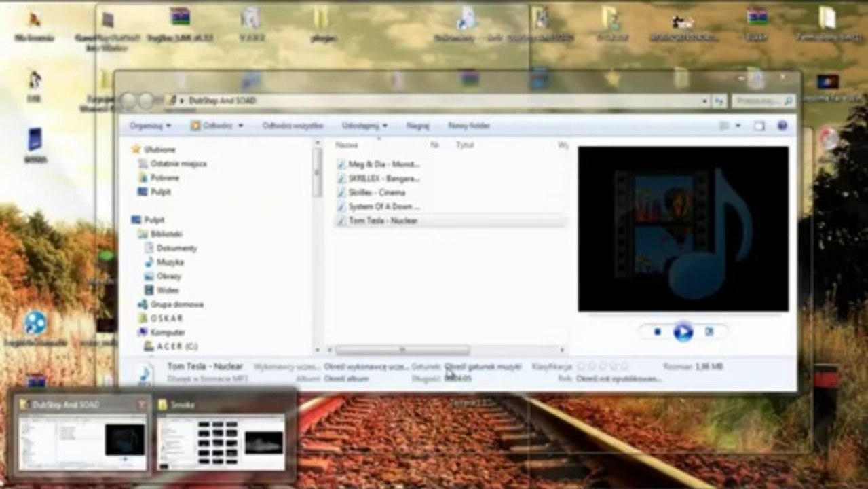Expand the Udostępnij dropdown
The height and width of the screenshot is (489, 868).
[x=364, y=126]
